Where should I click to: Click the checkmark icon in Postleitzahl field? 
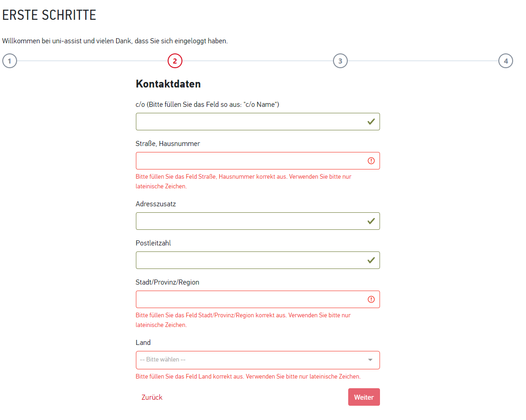pyautogui.click(x=371, y=260)
